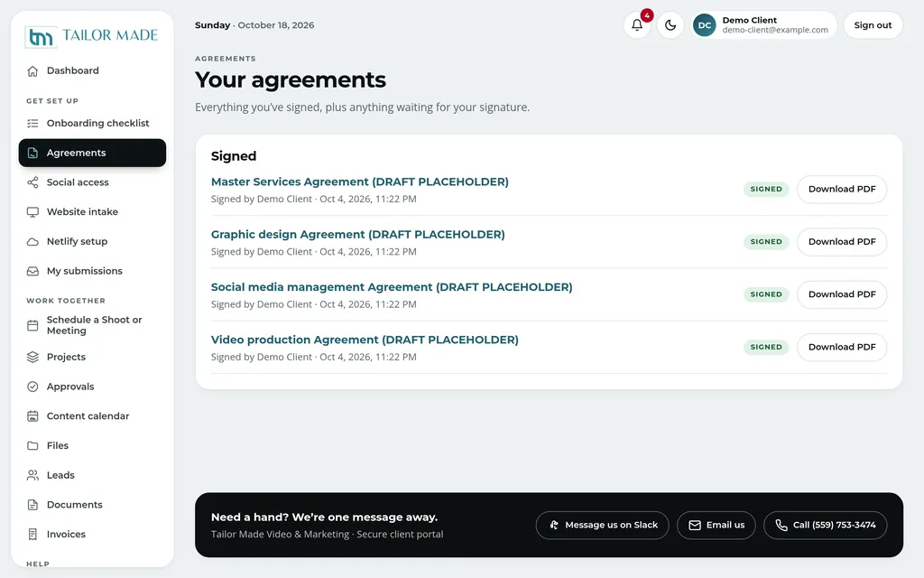Select Website intake in the sidebar
The height and width of the screenshot is (578, 924).
click(x=92, y=211)
